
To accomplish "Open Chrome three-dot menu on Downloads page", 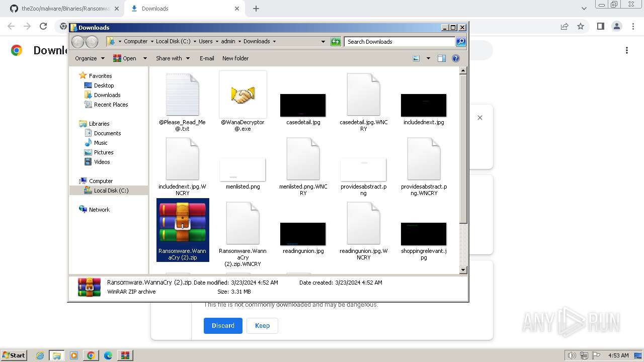I will coord(627,50).
